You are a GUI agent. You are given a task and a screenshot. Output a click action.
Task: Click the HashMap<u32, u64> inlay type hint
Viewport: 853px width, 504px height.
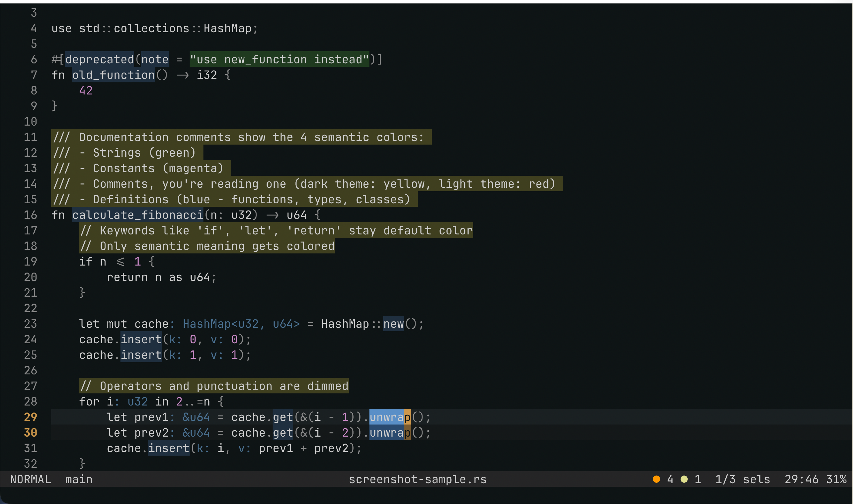[x=241, y=324]
